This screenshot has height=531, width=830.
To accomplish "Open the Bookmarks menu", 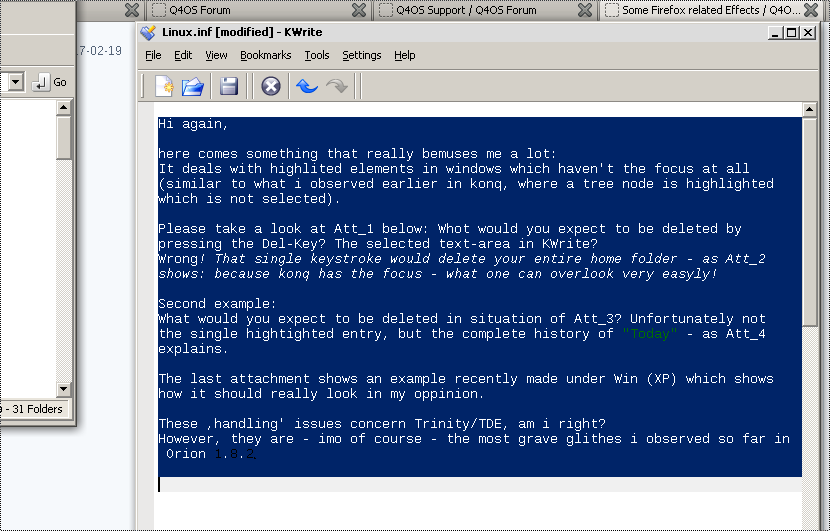I will [266, 55].
